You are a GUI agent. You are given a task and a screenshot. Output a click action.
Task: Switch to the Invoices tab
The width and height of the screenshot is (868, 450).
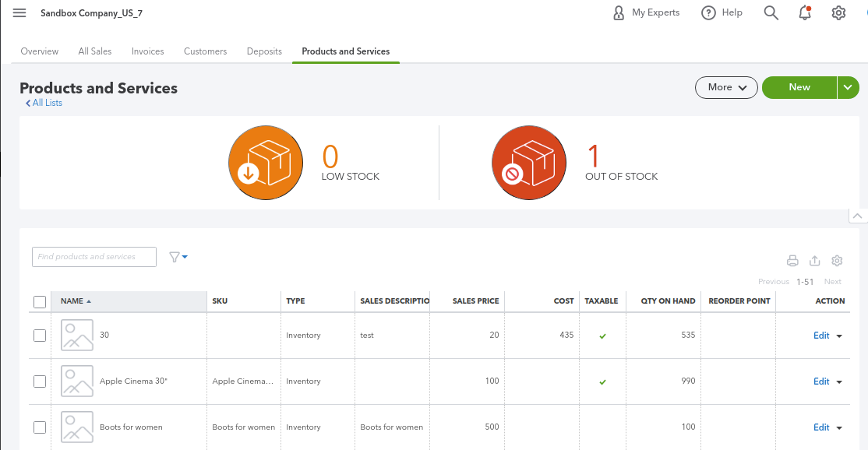[x=148, y=51]
